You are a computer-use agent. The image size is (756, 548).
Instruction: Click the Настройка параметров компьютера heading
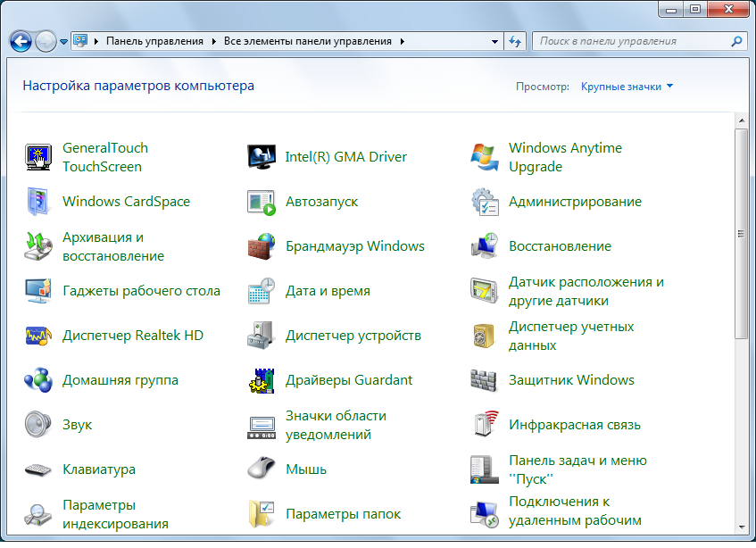click(138, 86)
